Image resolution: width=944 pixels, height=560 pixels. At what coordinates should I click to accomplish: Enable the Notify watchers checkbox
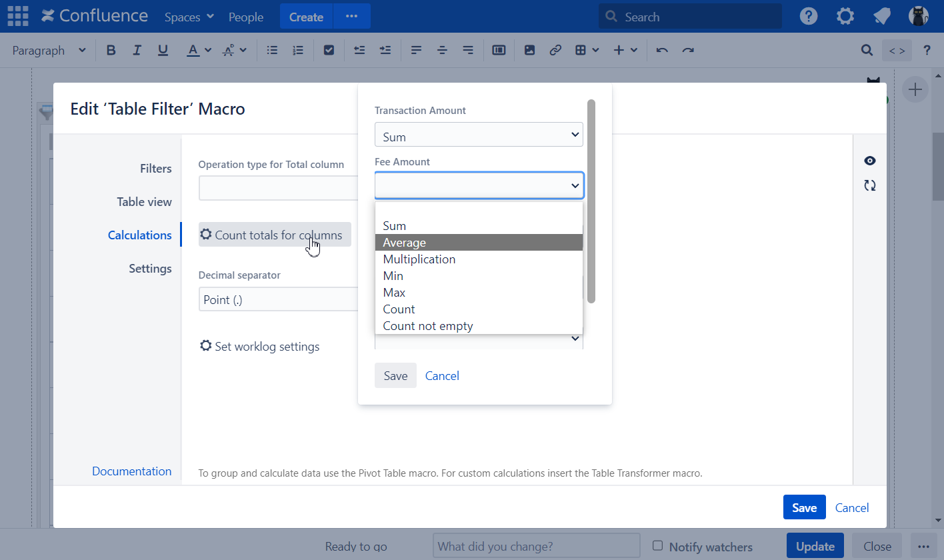click(658, 545)
